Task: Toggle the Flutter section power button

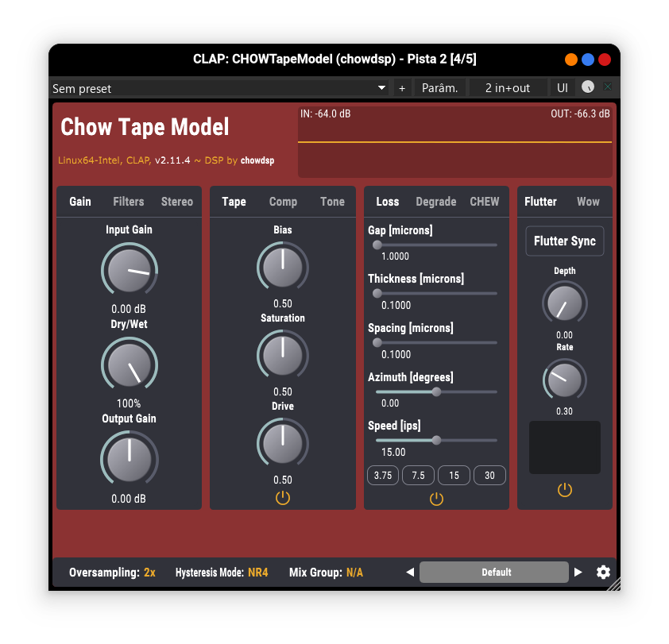Action: tap(564, 490)
